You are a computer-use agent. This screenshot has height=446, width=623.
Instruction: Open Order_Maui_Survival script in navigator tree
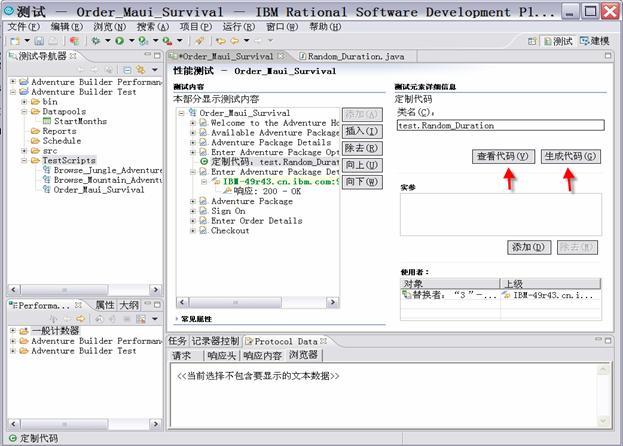[98, 189]
